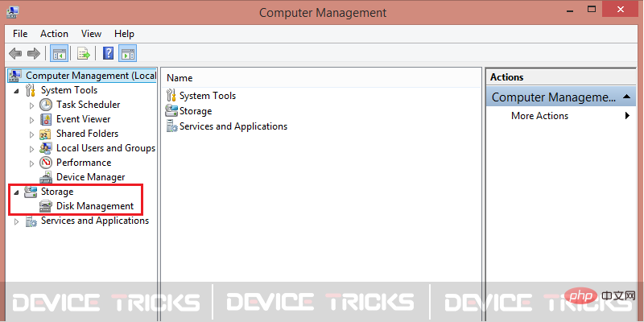
Task: Click More Actions in Actions pane
Action: pos(539,116)
